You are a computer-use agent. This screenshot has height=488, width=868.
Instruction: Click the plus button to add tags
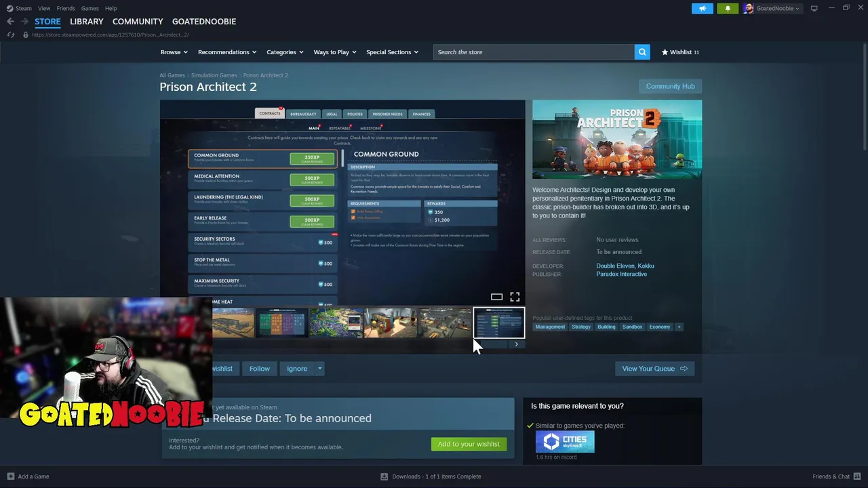(x=679, y=327)
